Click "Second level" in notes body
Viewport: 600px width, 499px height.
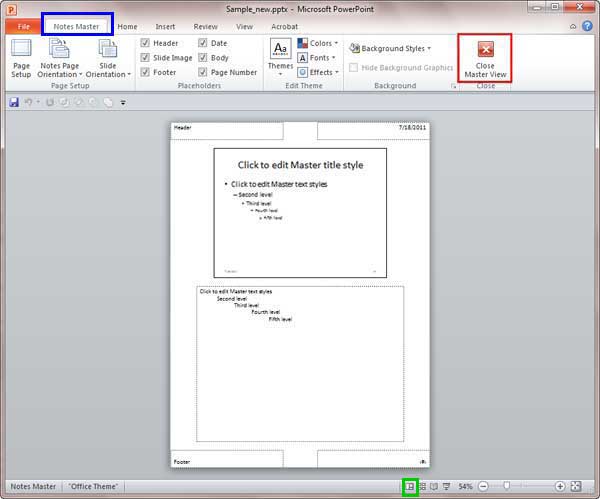[232, 298]
